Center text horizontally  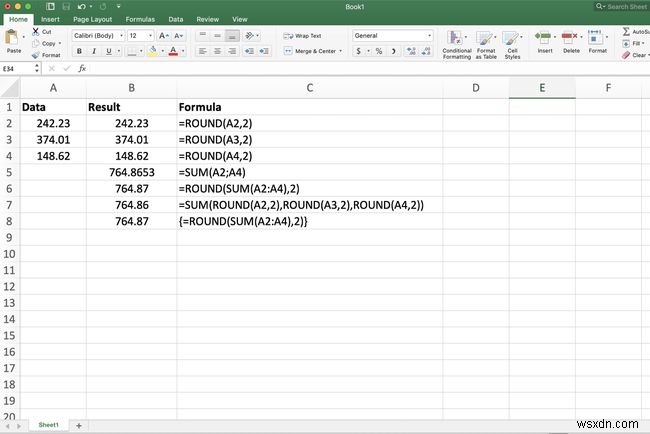217,51
